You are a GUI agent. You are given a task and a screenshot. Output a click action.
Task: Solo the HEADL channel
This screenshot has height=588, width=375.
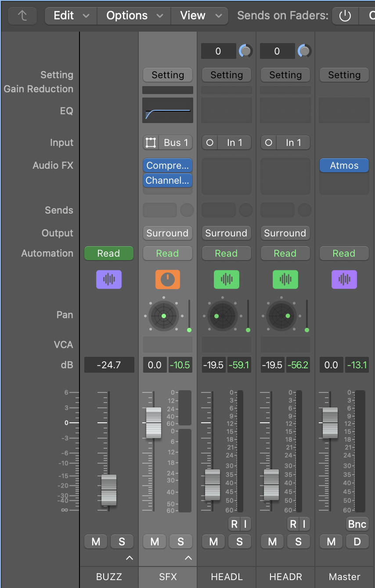point(240,542)
